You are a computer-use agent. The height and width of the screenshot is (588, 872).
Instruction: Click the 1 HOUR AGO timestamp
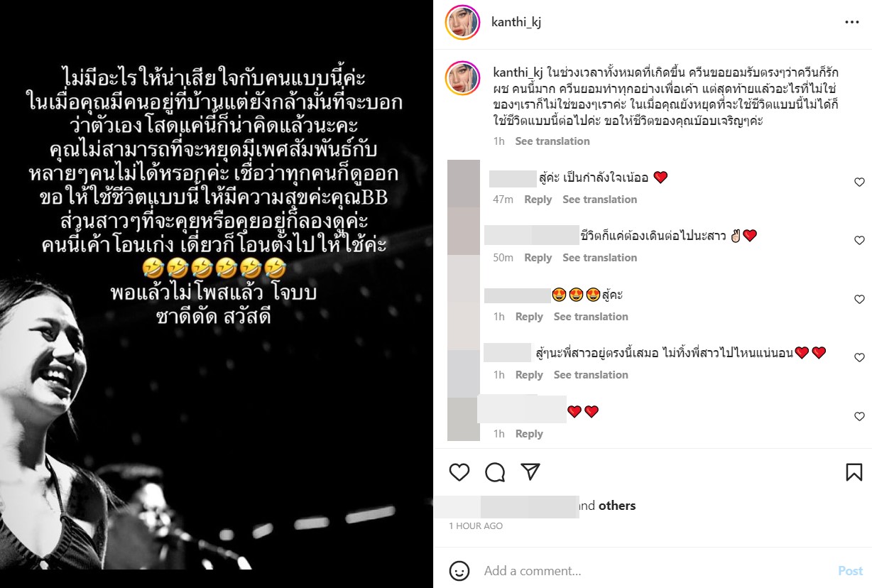(476, 526)
